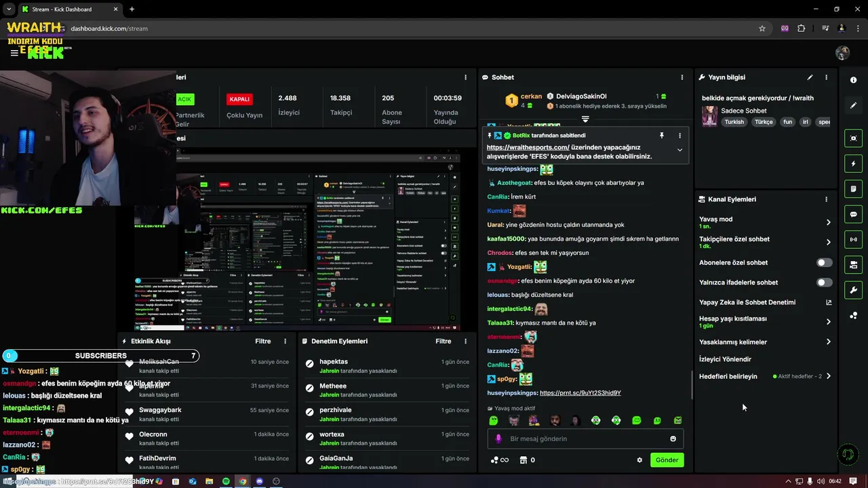Bookmark this page with the star icon

click(x=762, y=28)
